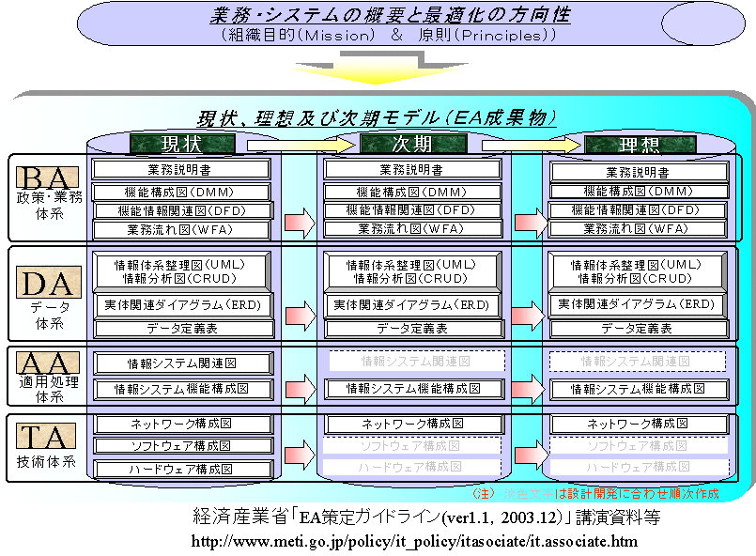Open 業務説明書 in the 現状 column
This screenshot has height=556, width=756.
pos(181,169)
